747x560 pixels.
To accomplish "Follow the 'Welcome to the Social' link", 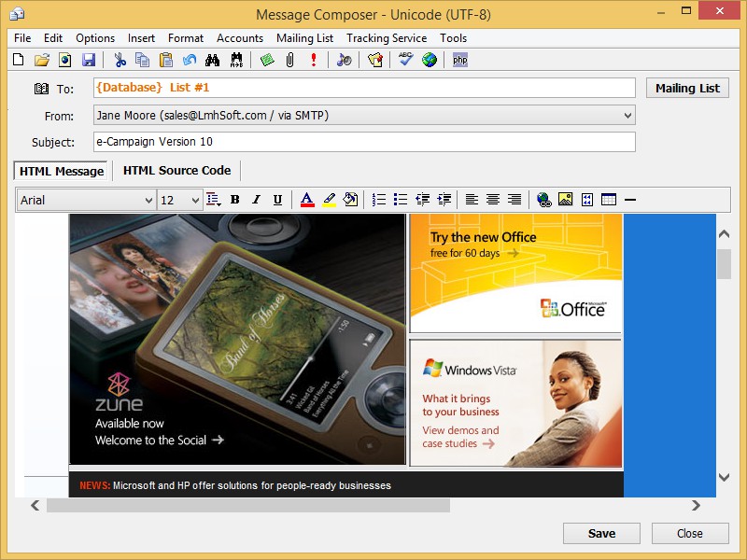I will point(160,440).
